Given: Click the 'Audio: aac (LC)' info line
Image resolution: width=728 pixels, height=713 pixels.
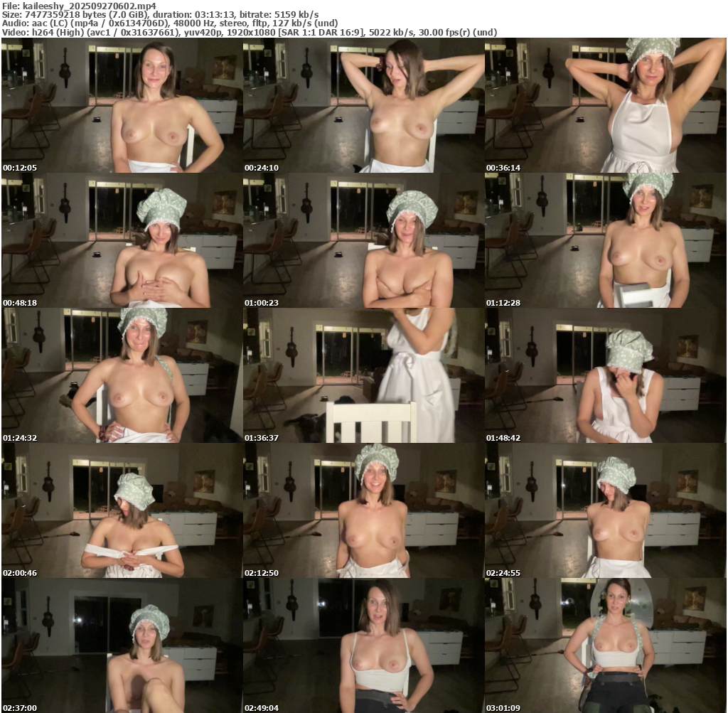Looking at the screenshot, I should 170,23.
